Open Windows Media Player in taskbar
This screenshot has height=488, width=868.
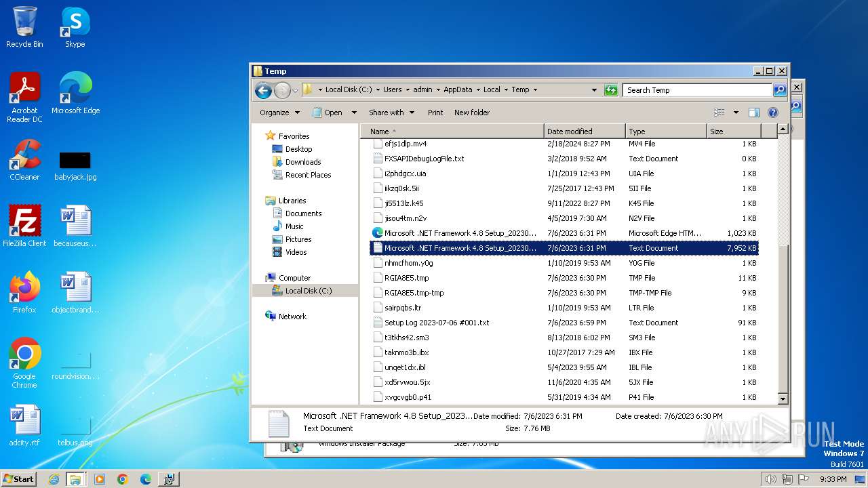[x=100, y=479]
